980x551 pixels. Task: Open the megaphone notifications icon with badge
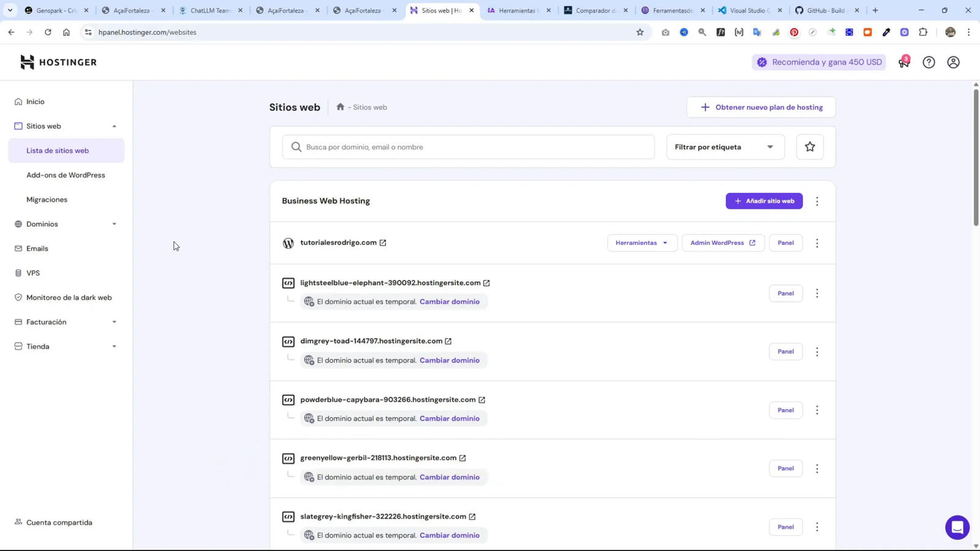click(x=903, y=62)
